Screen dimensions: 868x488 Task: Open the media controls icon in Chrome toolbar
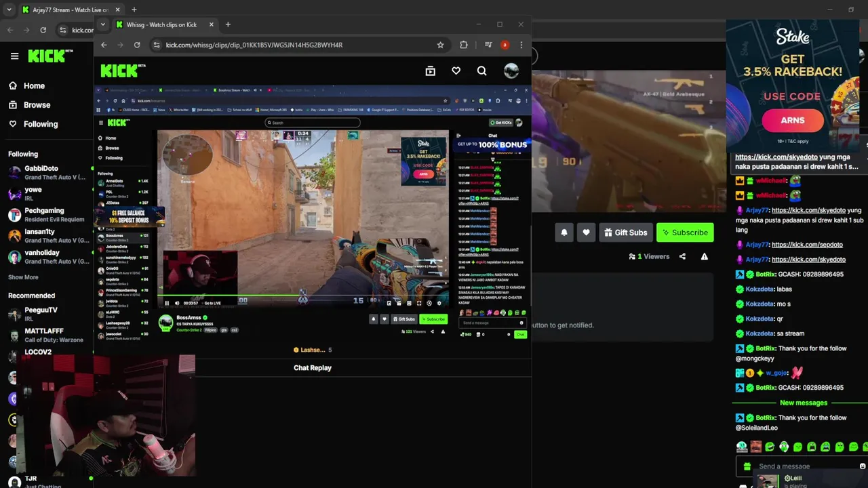pos(488,45)
